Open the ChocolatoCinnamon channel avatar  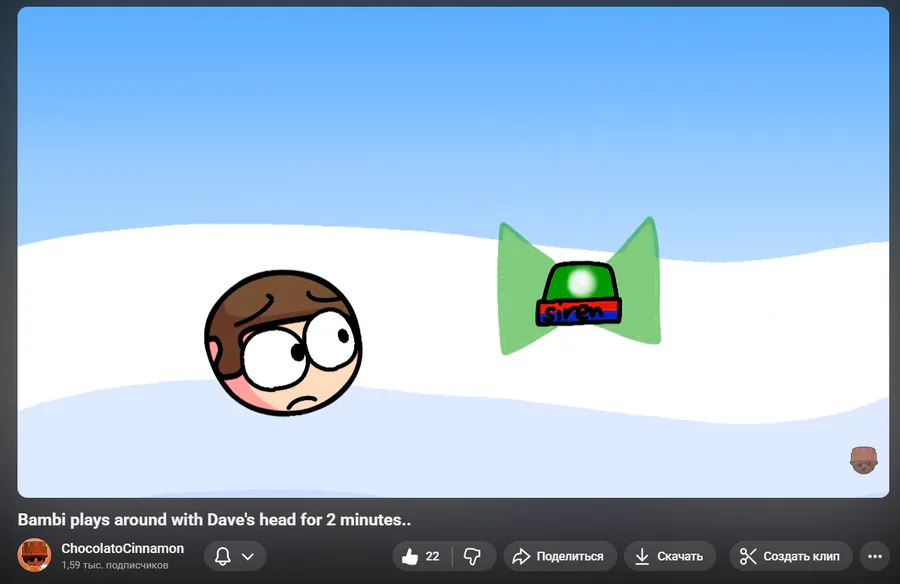click(34, 555)
